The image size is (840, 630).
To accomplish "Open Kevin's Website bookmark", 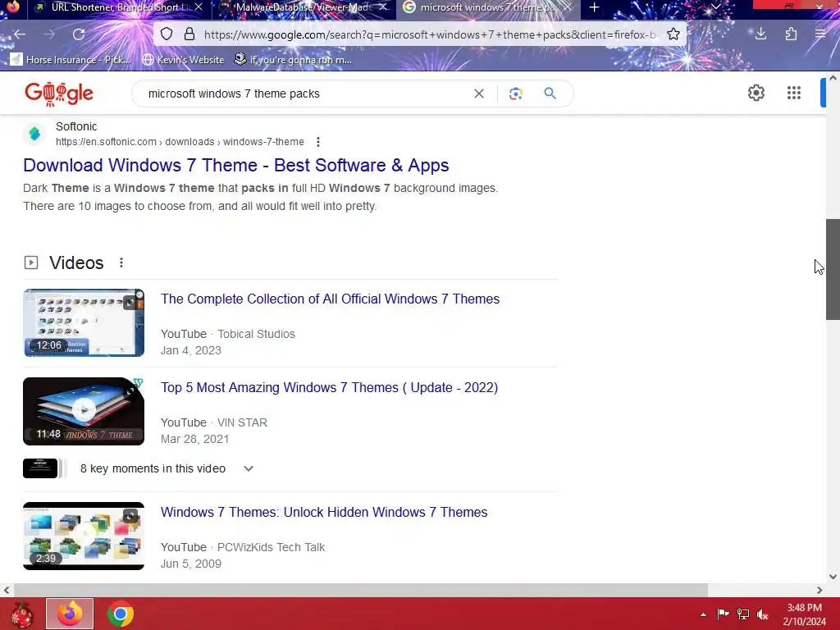I will point(183,59).
